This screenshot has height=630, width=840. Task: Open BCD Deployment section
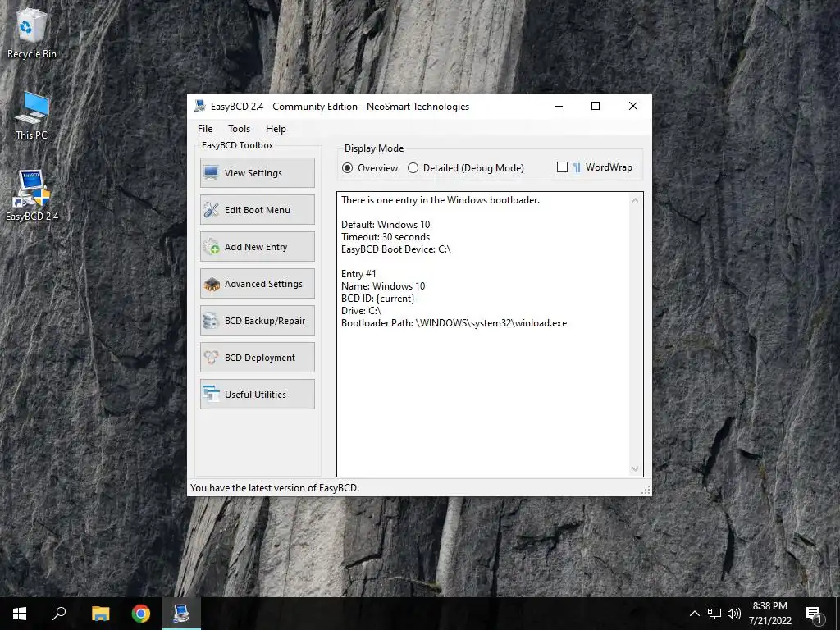click(x=257, y=358)
